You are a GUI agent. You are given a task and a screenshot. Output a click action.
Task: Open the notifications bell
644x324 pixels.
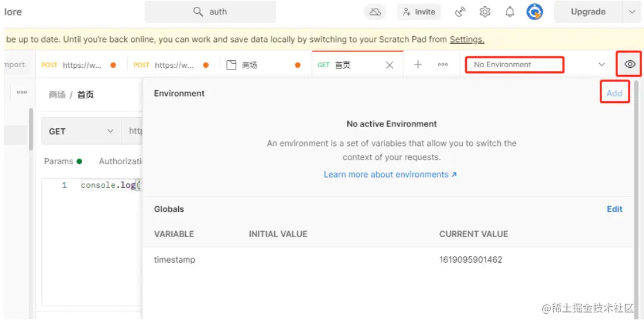[510, 12]
